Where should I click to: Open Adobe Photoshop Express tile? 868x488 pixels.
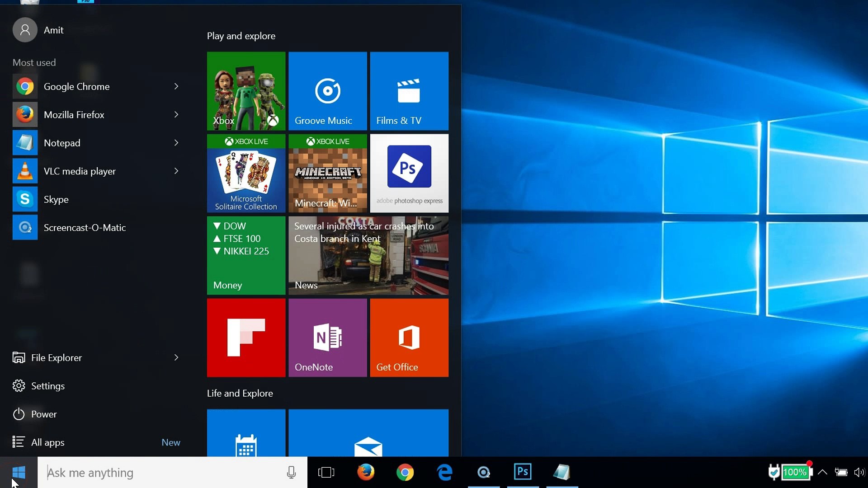[409, 173]
